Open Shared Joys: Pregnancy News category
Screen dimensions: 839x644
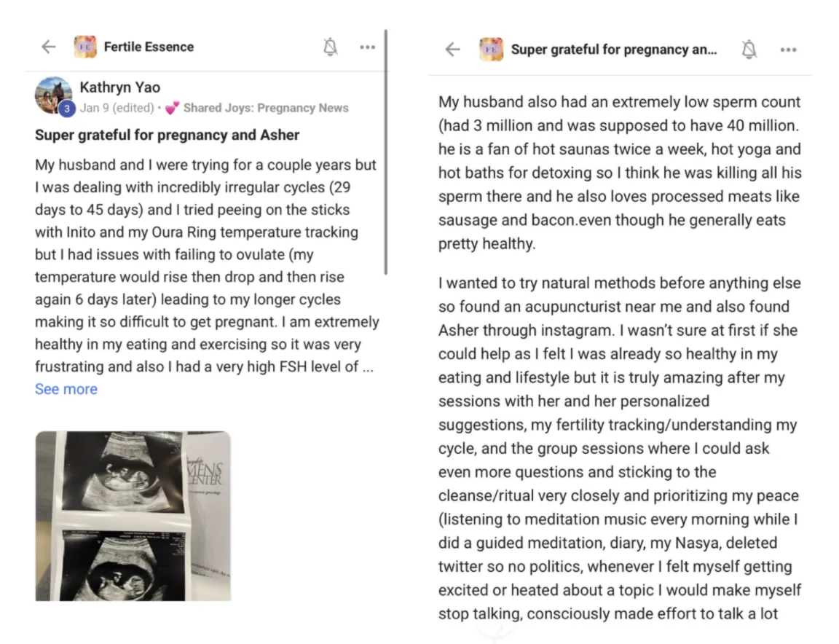click(x=266, y=109)
